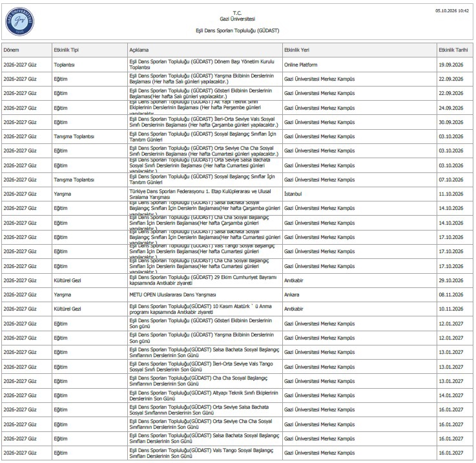This screenshot has width=476, height=463.
Task: Select the title Eşli Dans Sporları Topluluğu (GÜDAST)
Action: 238,30
